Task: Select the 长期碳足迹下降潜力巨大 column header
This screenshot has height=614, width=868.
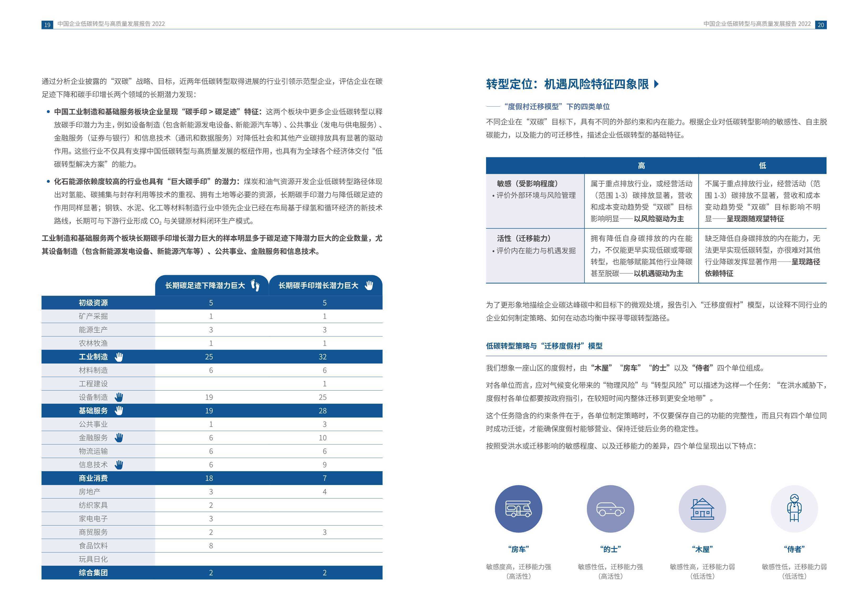Action: (212, 285)
